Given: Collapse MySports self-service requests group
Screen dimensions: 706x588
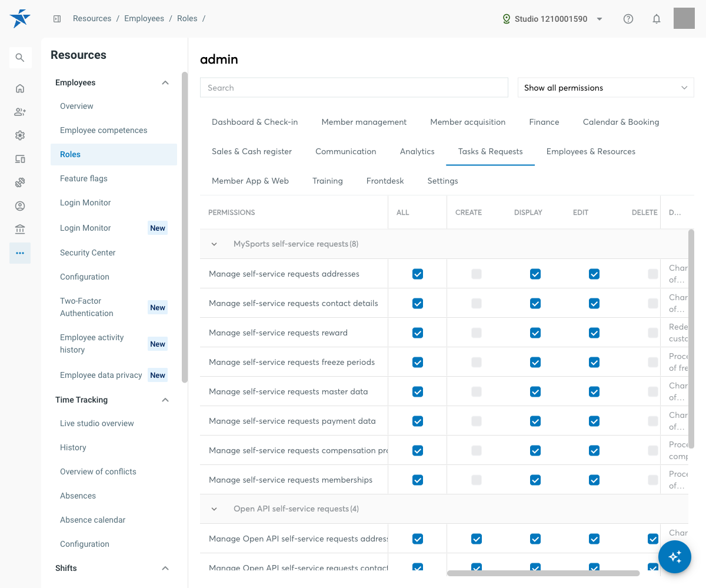Looking at the screenshot, I should (x=214, y=244).
